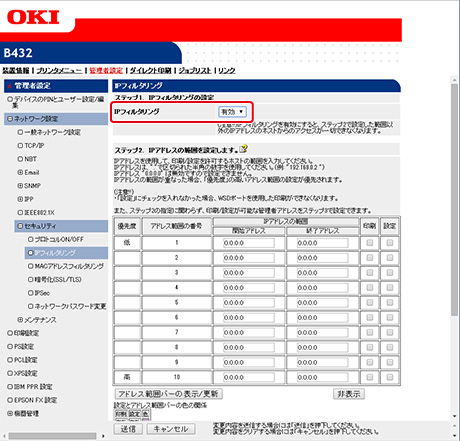This screenshot has width=460, height=441.
Task: Click the キャンセル button
Action: [x=171, y=429]
